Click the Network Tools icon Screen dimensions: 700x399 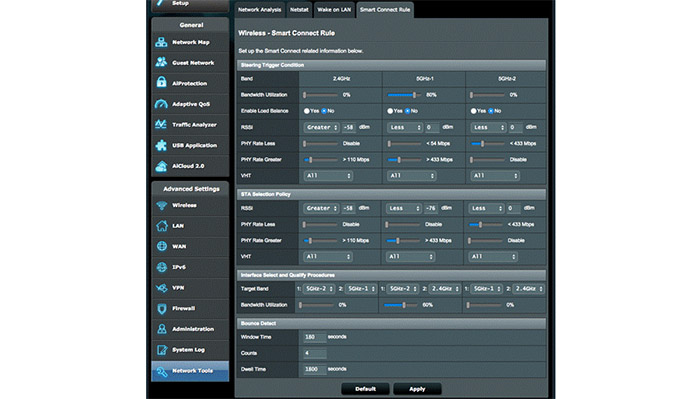tap(162, 371)
